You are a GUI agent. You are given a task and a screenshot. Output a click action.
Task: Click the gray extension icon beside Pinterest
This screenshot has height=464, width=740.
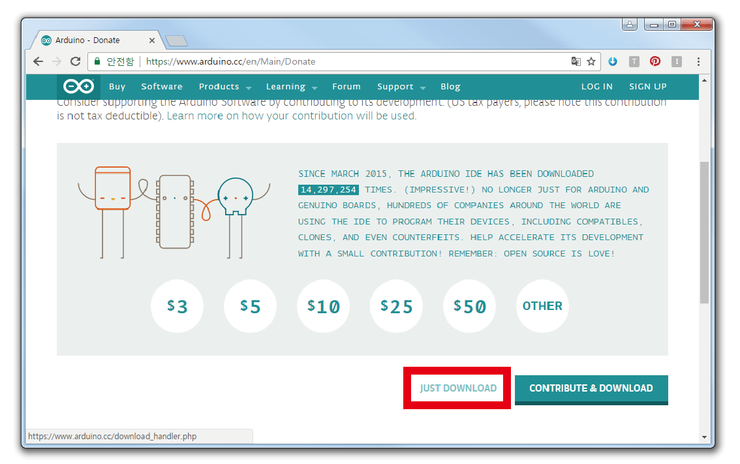click(x=676, y=61)
